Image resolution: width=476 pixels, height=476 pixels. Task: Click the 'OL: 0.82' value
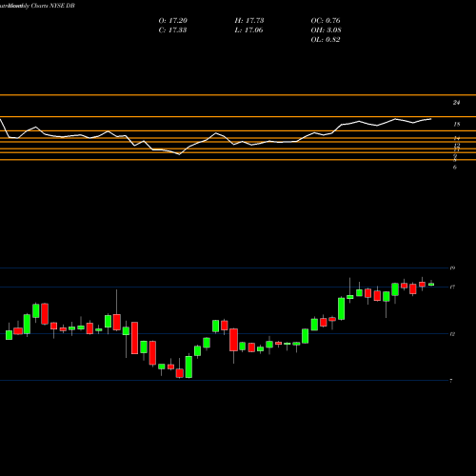326,40
